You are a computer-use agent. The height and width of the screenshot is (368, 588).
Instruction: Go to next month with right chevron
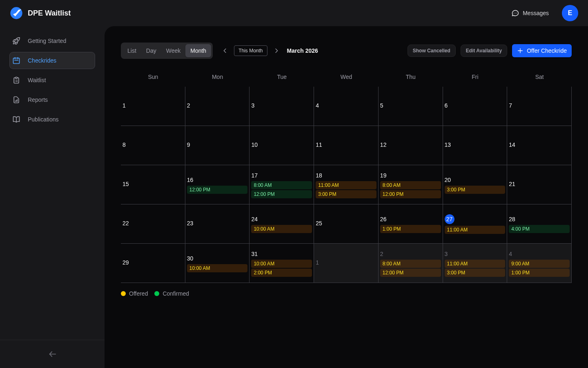276,51
